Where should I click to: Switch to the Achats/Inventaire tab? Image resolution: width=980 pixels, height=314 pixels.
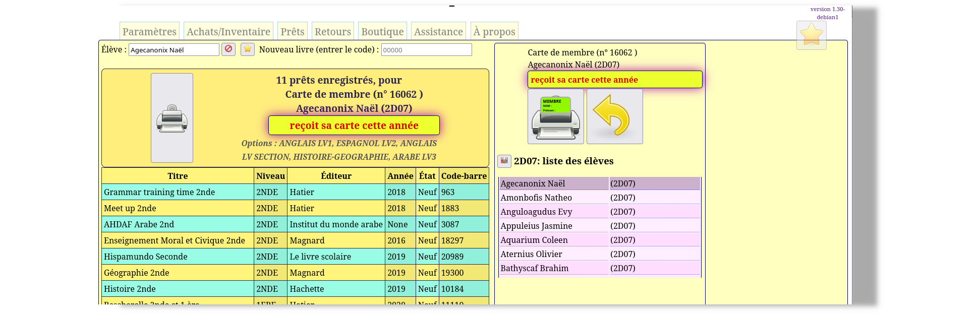[228, 32]
